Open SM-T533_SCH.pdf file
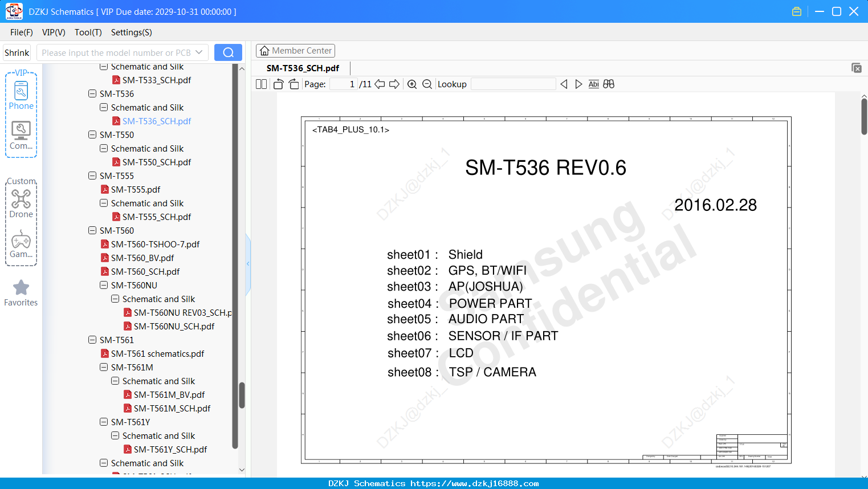The image size is (868, 489). tap(152, 80)
